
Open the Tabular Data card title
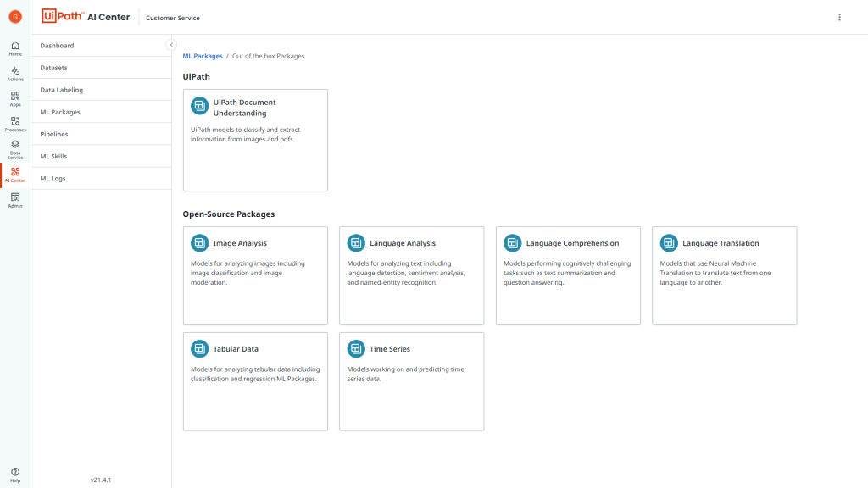pos(236,348)
